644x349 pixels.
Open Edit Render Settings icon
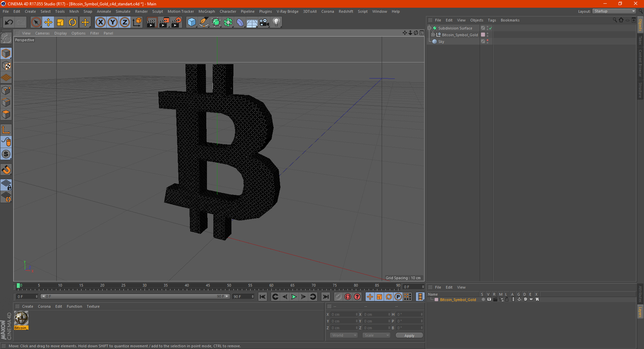[176, 22]
